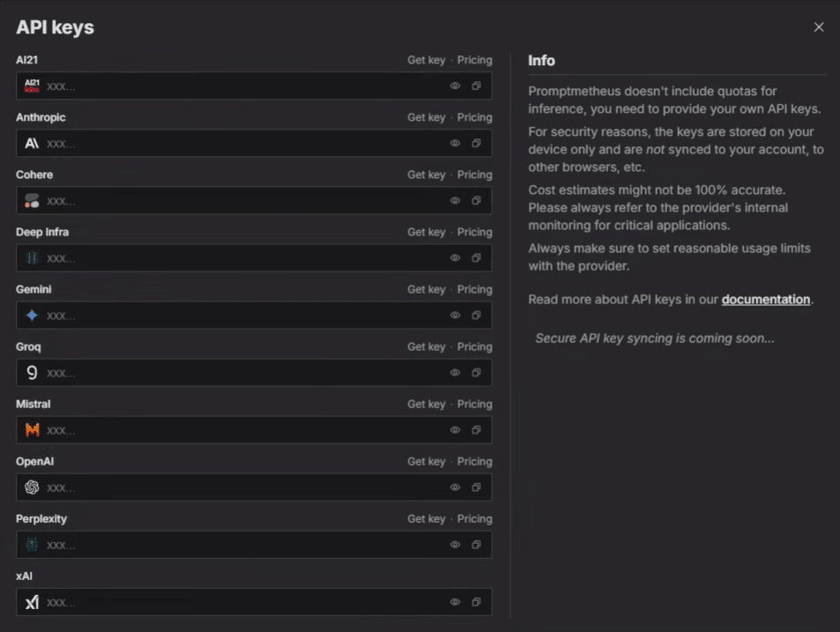Image resolution: width=840 pixels, height=632 pixels.
Task: Copy the Mistral API key
Action: click(x=476, y=429)
